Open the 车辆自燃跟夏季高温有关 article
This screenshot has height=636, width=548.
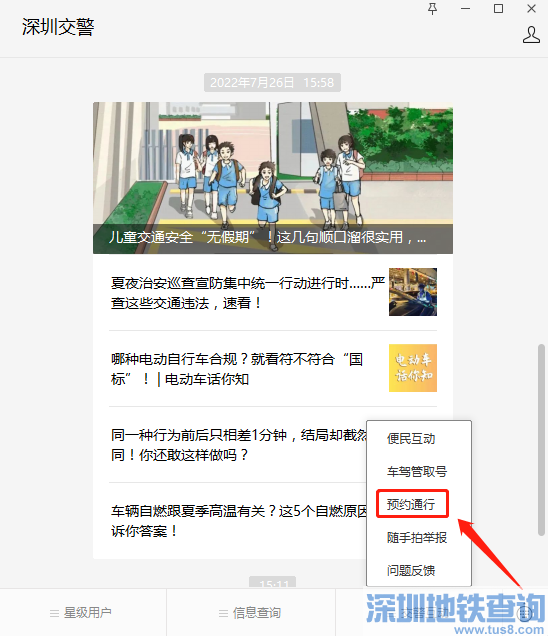click(x=239, y=521)
